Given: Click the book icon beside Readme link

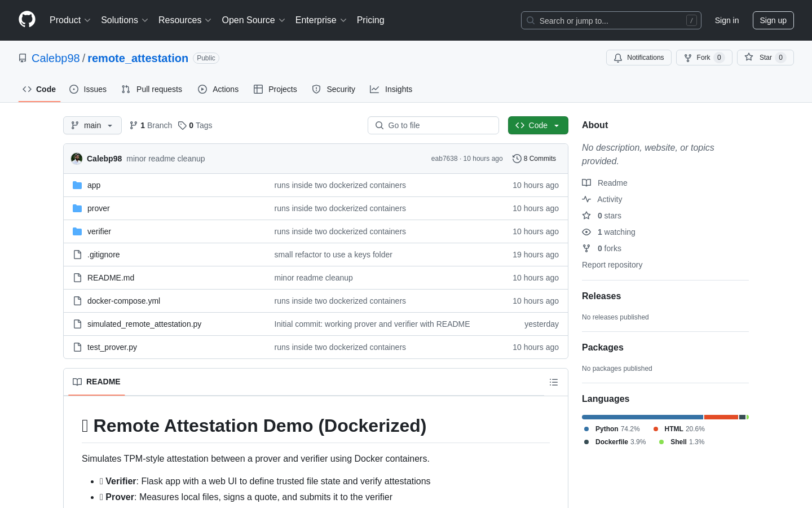Looking at the screenshot, I should tap(586, 183).
